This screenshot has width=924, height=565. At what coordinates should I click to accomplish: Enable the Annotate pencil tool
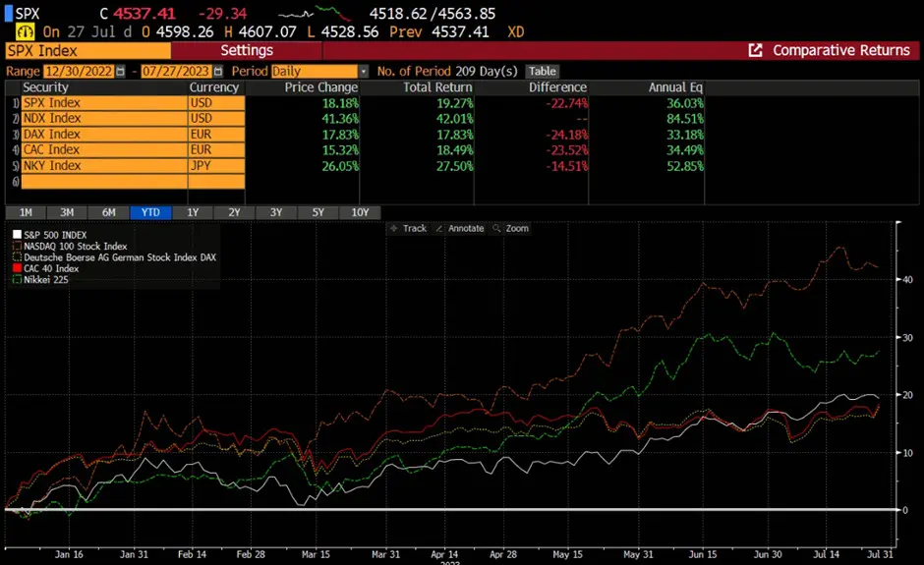(460, 228)
